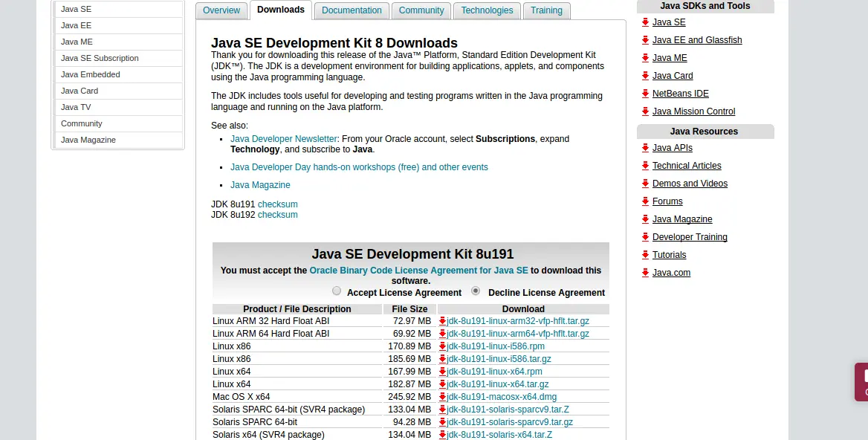Click red arrow icon next to NetBeans IDE
The height and width of the screenshot is (440, 868).
tap(645, 94)
